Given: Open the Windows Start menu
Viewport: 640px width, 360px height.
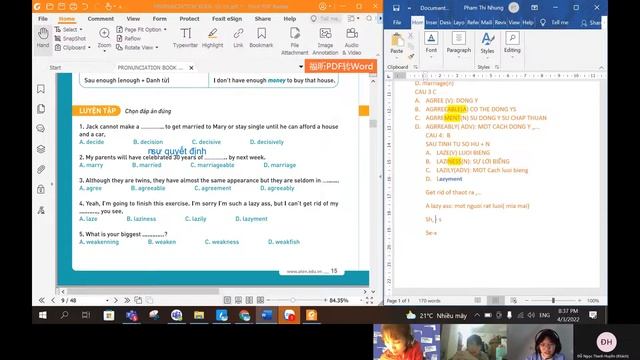Looking at the screenshot, I should click(x=42, y=315).
